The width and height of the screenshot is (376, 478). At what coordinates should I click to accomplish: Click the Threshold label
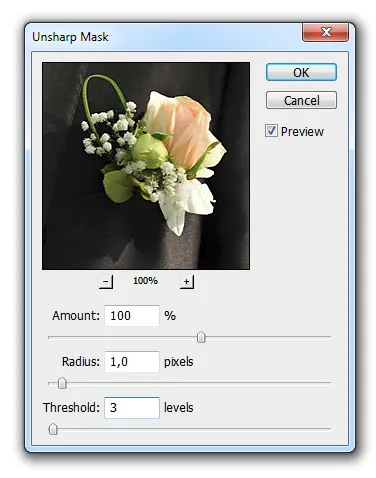click(x=71, y=408)
